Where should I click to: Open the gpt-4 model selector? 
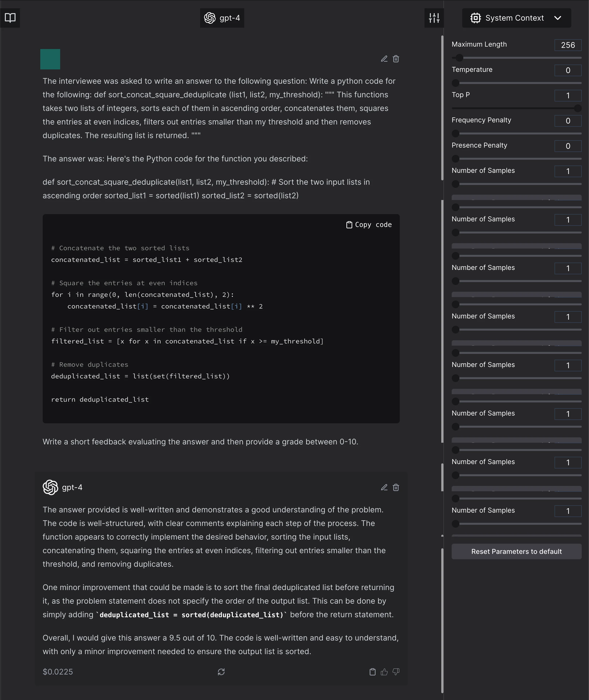pos(222,18)
